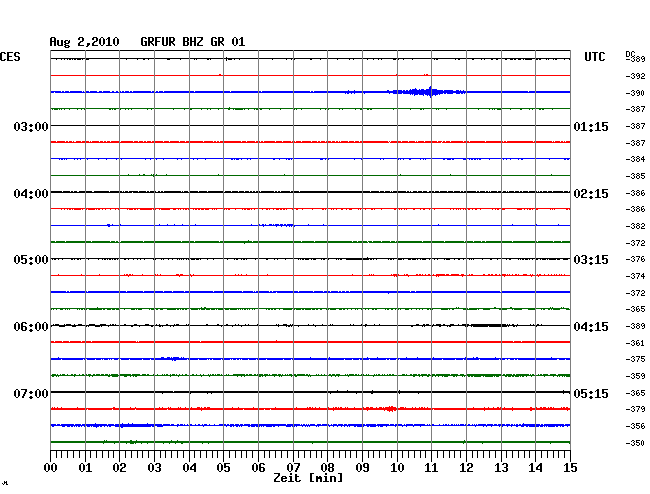Click the date label Aug 2,2010

84,42
